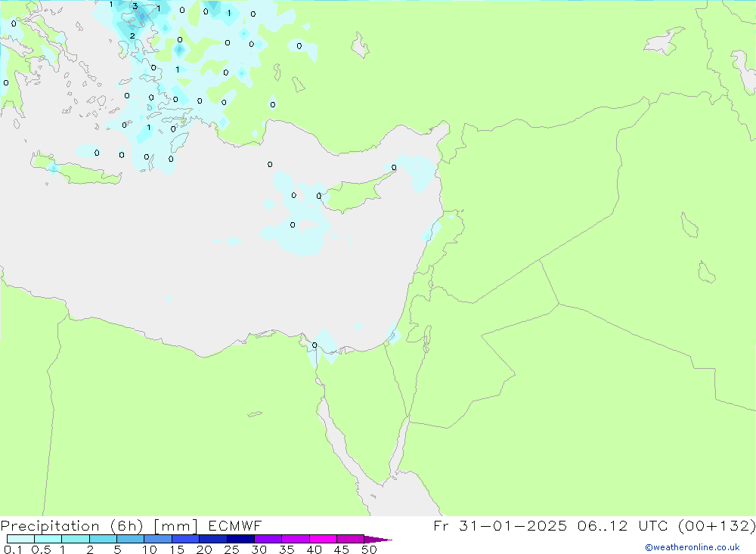The width and height of the screenshot is (756, 554).
Task: Click the 'Fr 31-01-2025' date text
Action: coord(500,526)
